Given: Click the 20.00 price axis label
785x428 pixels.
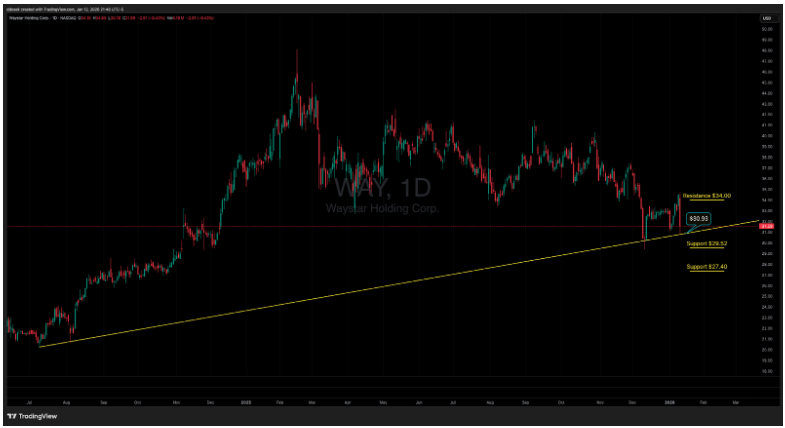Looking at the screenshot, I should coord(766,349).
